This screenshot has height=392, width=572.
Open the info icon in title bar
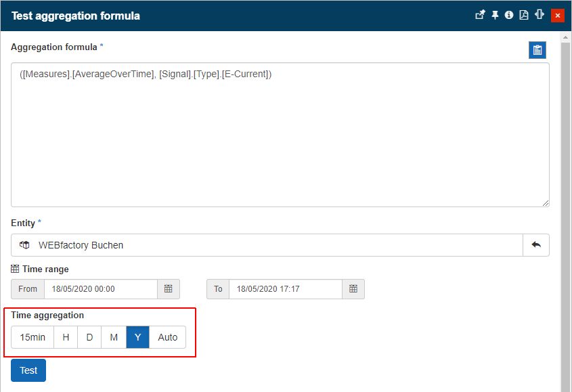click(509, 15)
